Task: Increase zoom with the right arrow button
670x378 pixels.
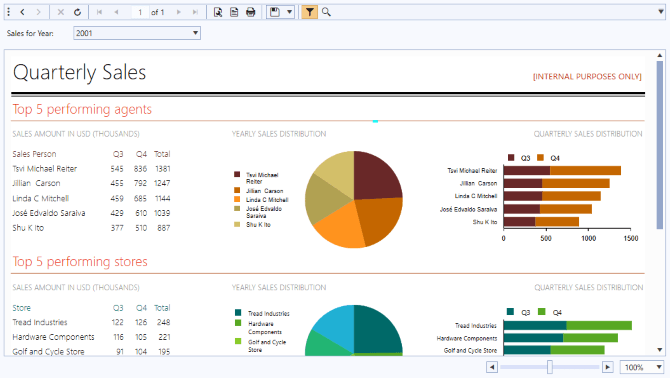Action: coord(607,367)
